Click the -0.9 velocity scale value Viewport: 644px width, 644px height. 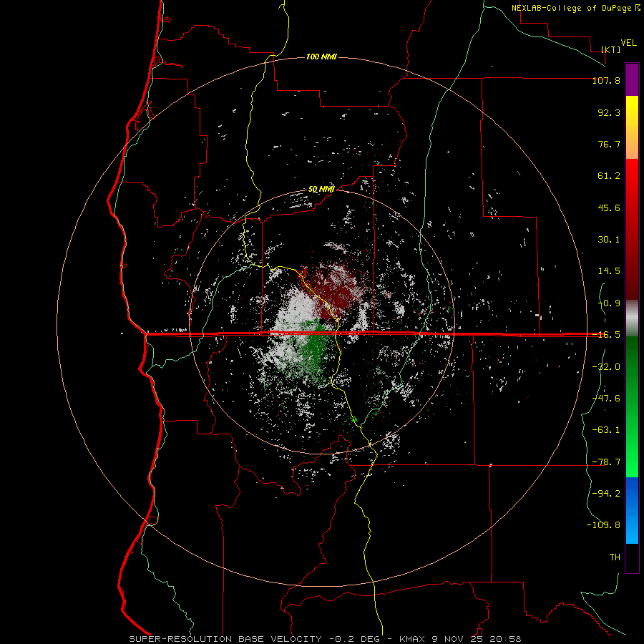[609, 303]
